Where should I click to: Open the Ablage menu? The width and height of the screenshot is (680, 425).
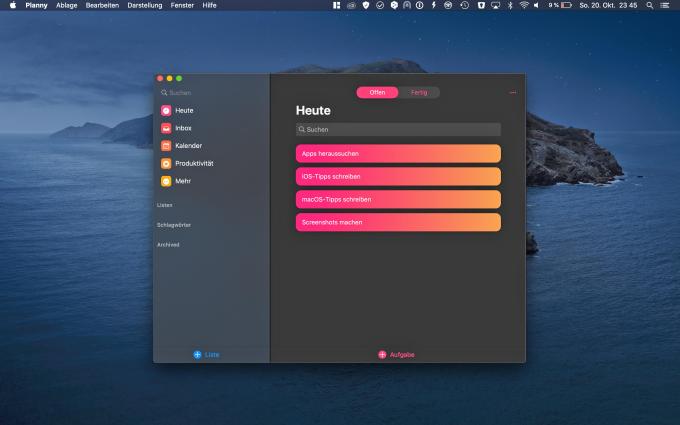coord(66,5)
